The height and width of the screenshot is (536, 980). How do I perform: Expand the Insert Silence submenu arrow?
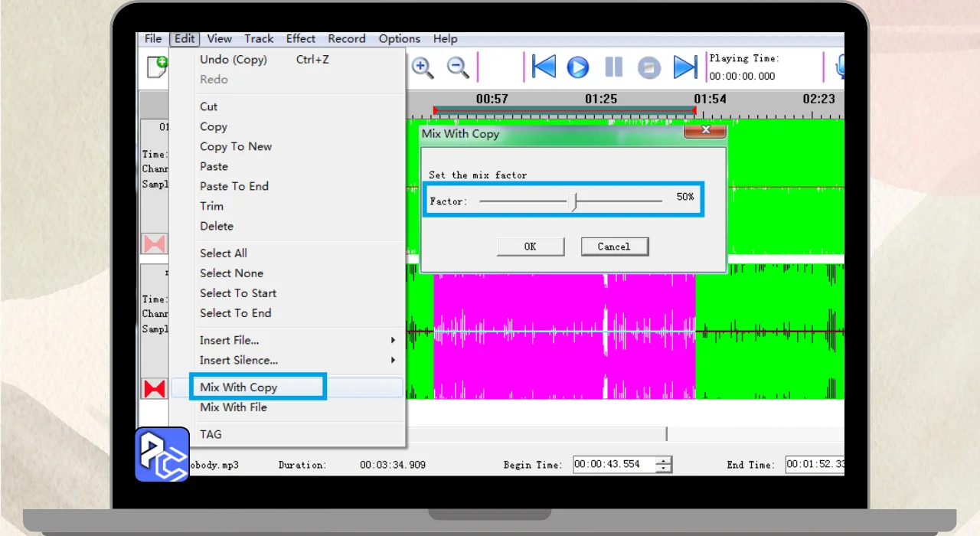pos(394,360)
